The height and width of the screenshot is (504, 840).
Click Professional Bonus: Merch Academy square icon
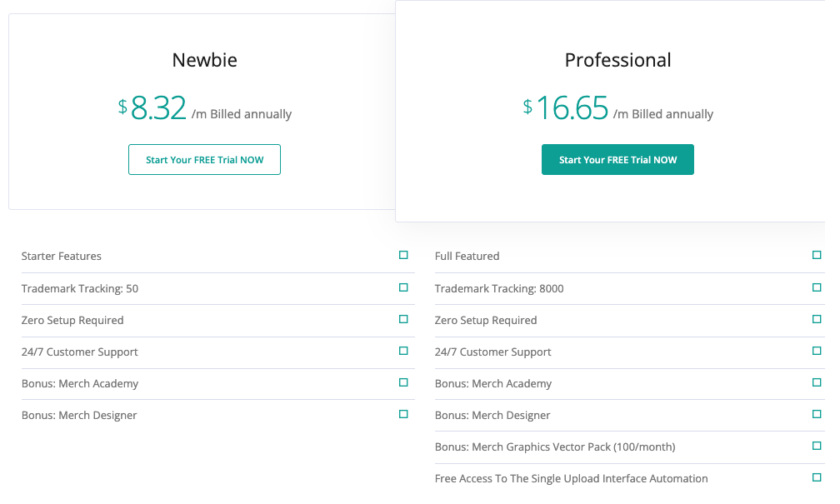point(817,382)
